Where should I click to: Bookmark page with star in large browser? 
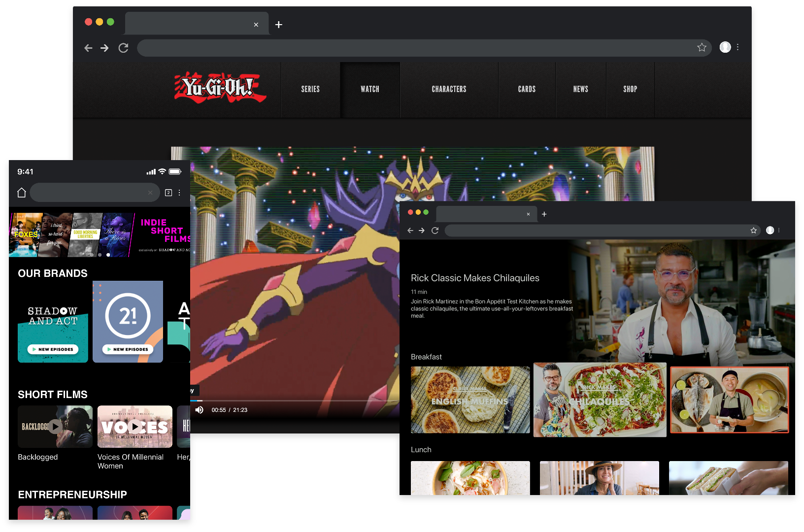click(x=702, y=47)
